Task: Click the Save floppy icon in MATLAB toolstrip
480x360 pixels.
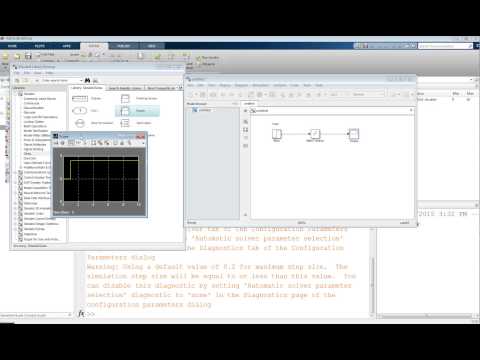Action: coord(28,56)
